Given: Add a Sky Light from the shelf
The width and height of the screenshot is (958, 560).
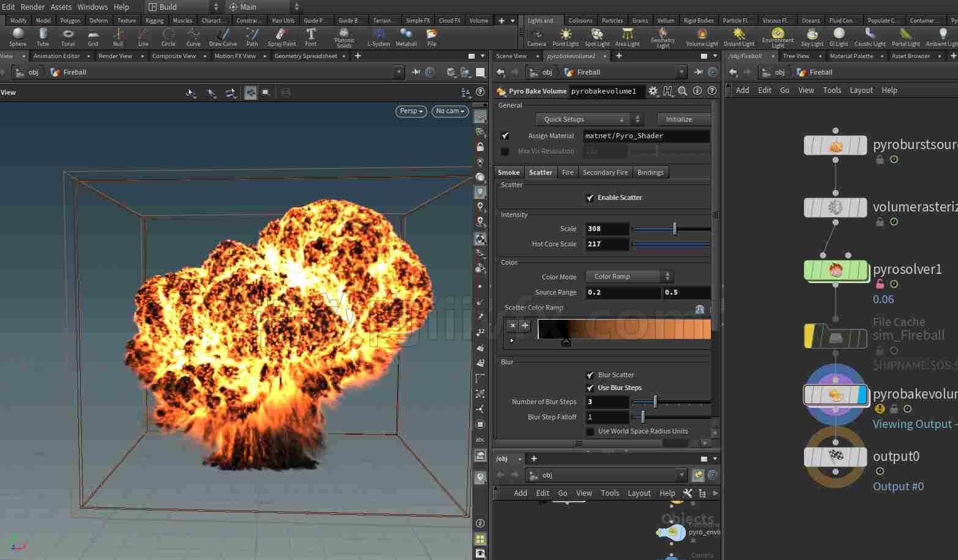Looking at the screenshot, I should point(812,37).
